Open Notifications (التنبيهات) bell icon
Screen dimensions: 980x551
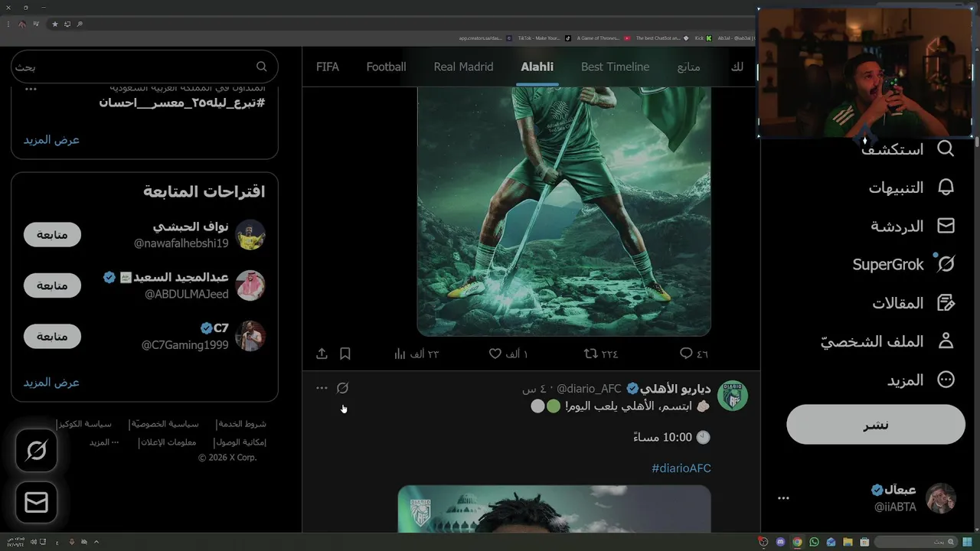click(x=946, y=187)
